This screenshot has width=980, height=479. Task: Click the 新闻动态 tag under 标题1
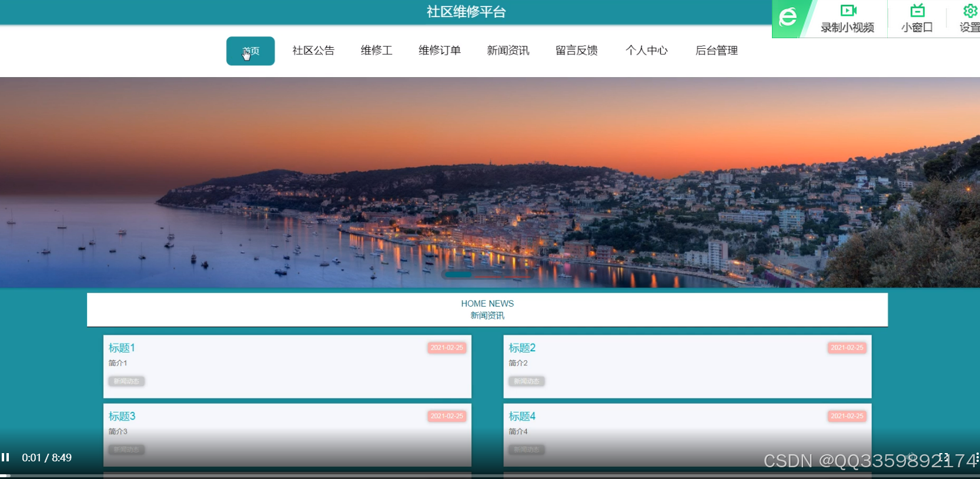coord(126,381)
